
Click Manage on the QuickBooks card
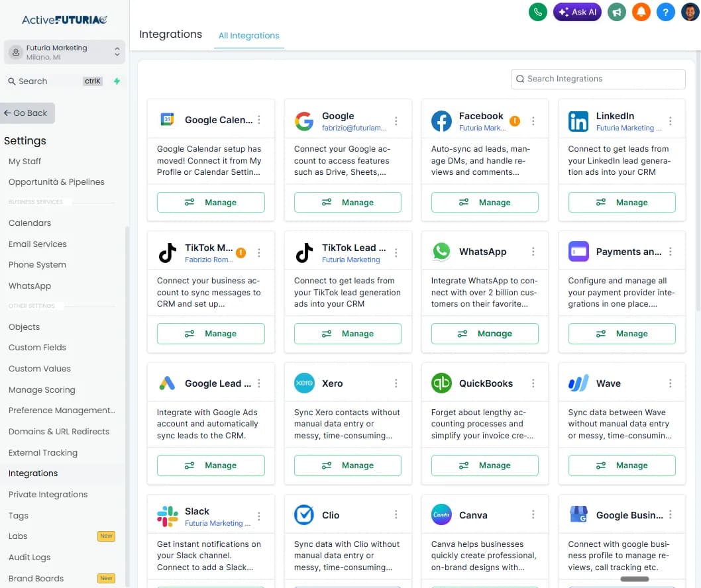tap(484, 465)
